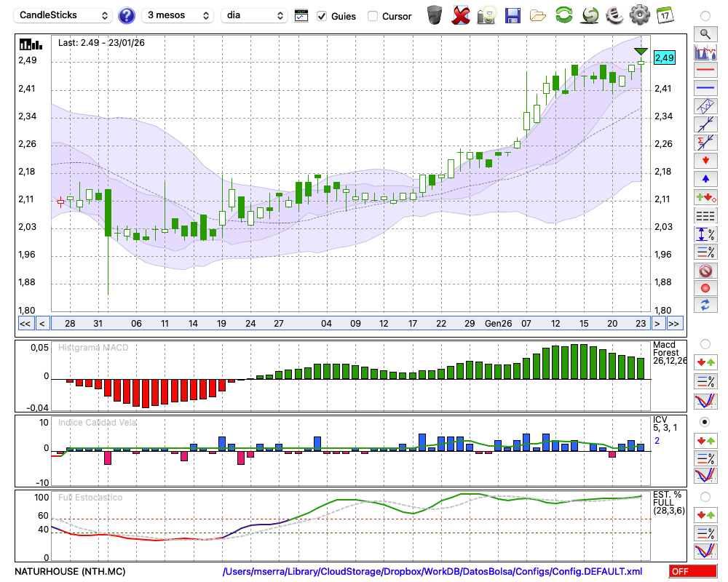Click the Config.DEFAULT.xml file path link
This screenshot has height=582, width=728.
[432, 572]
